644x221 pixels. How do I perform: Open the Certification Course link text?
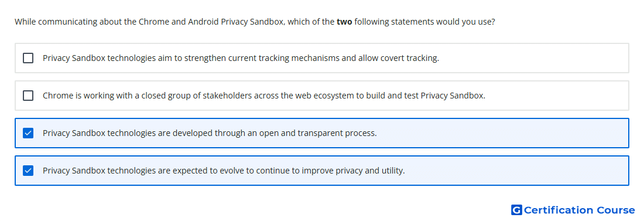tap(579, 210)
